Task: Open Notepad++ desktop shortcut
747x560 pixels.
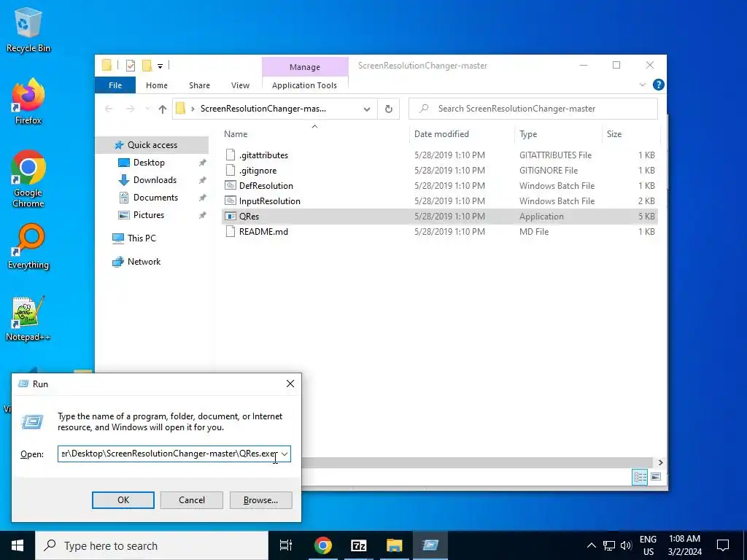Action: point(28,319)
